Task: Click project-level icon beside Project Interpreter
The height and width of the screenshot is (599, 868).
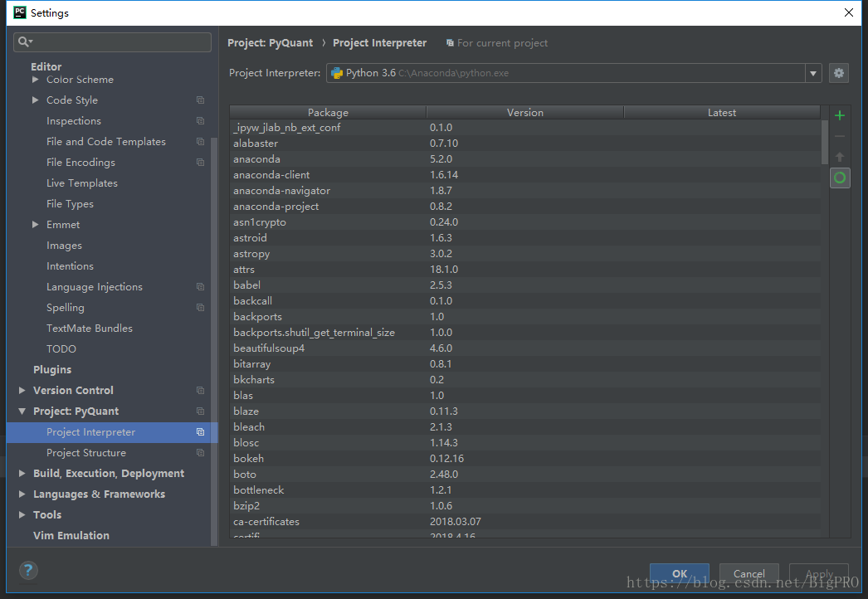Action: (200, 431)
